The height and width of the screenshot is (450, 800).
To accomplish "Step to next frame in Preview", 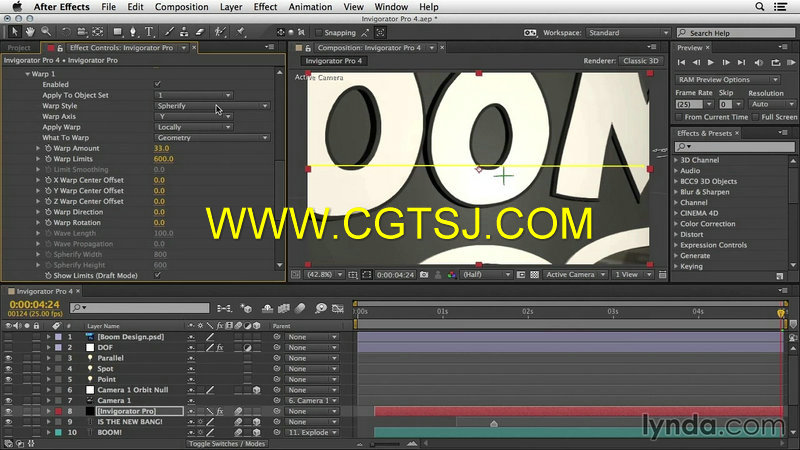I will [x=726, y=62].
